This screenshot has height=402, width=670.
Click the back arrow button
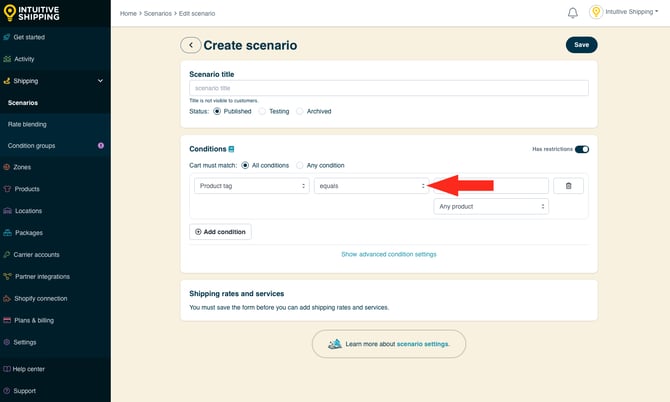click(190, 45)
